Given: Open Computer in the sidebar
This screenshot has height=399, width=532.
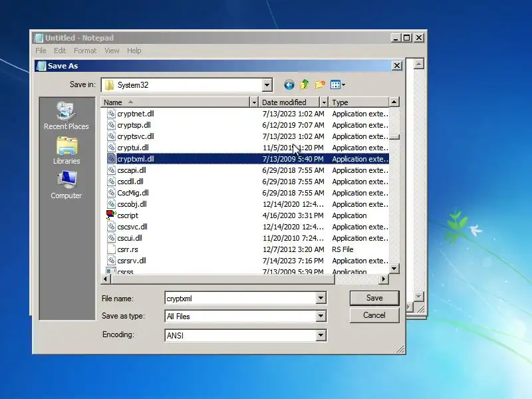Looking at the screenshot, I should point(66,186).
